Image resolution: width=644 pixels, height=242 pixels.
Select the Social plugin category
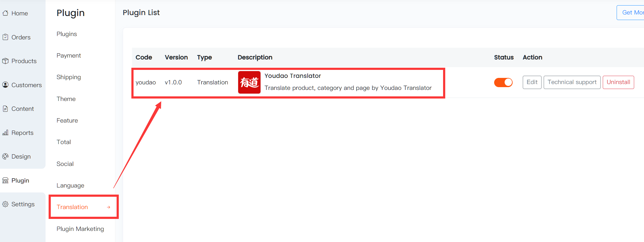[x=65, y=164]
